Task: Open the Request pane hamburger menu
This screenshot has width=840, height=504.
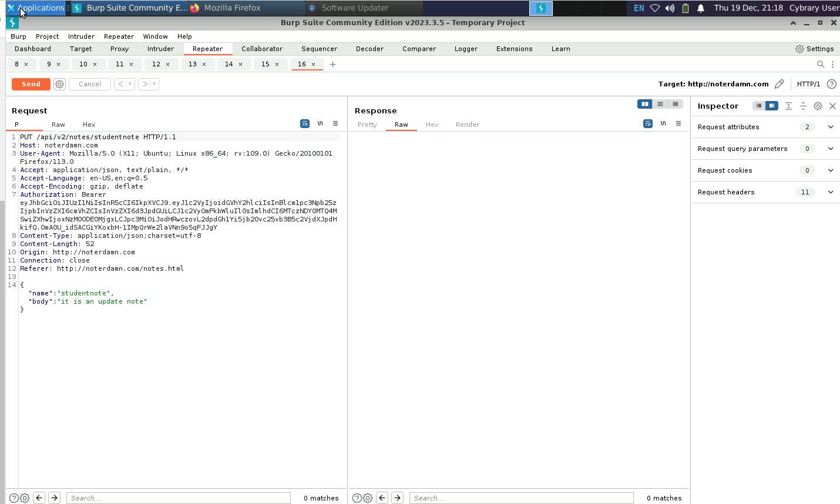Action: click(335, 123)
